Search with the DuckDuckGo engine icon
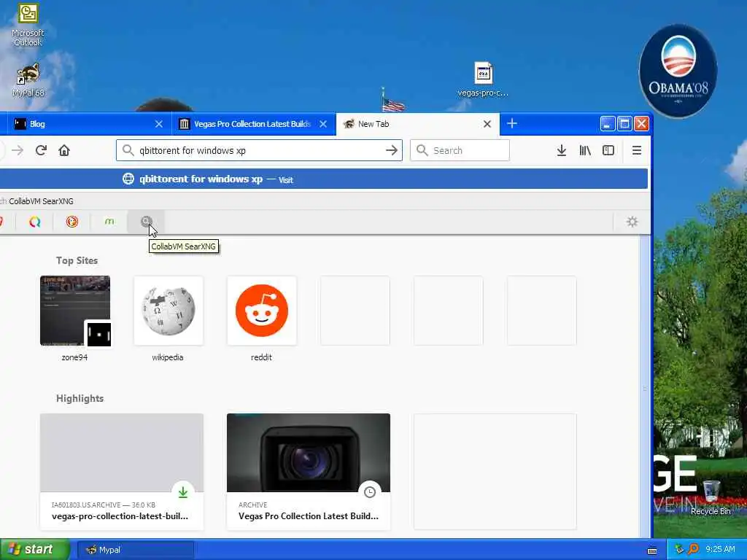The width and height of the screenshot is (747, 560). (72, 222)
